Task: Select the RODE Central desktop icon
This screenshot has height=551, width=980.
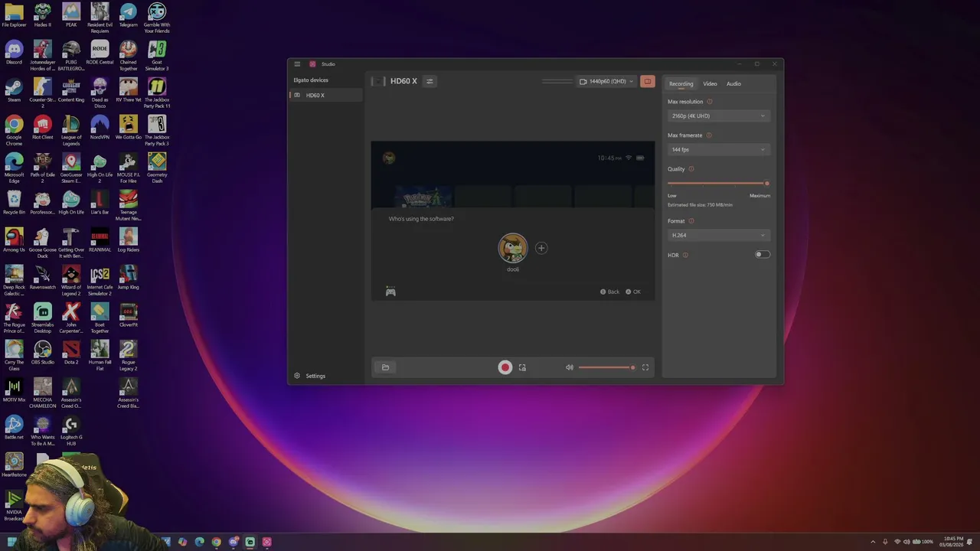Action: click(x=100, y=53)
